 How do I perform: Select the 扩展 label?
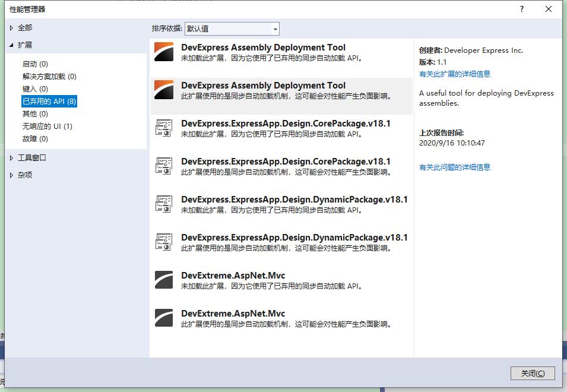point(25,45)
